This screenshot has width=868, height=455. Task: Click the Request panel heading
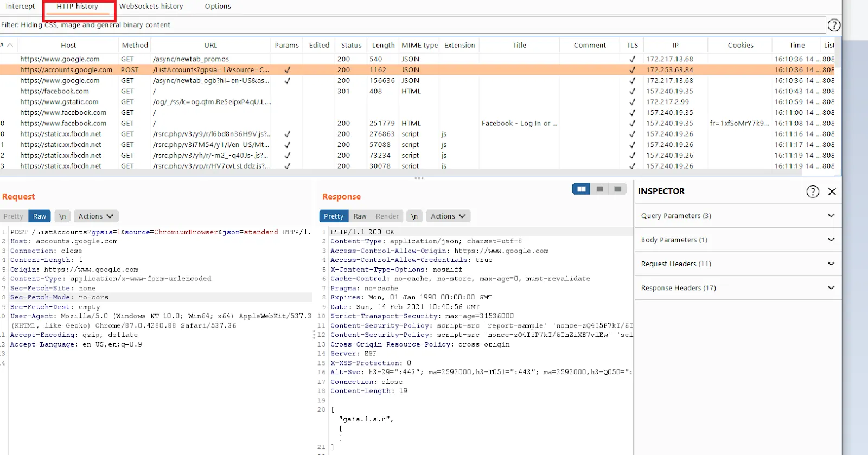click(x=18, y=197)
